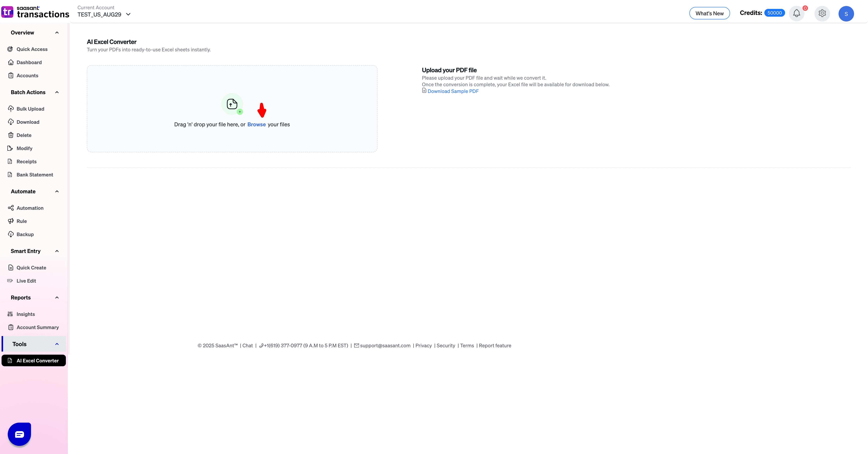
Task: Open the Chat link in footer
Action: coord(247,346)
